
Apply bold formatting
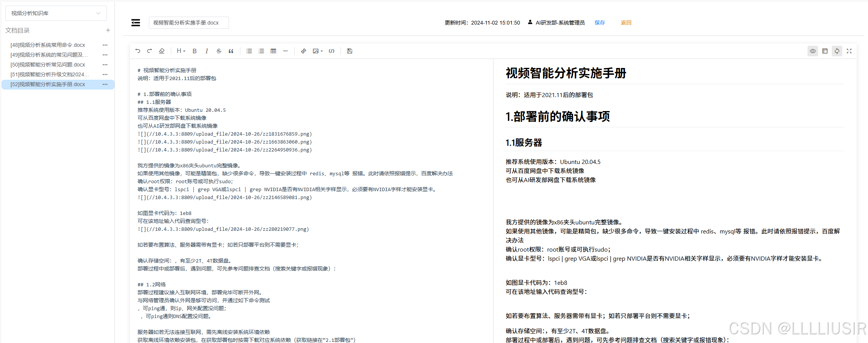[194, 51]
